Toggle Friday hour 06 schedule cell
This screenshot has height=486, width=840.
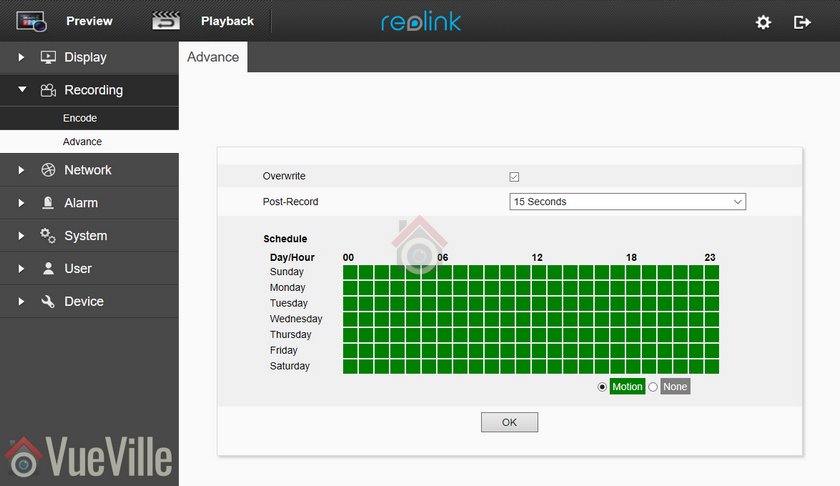pyautogui.click(x=445, y=351)
